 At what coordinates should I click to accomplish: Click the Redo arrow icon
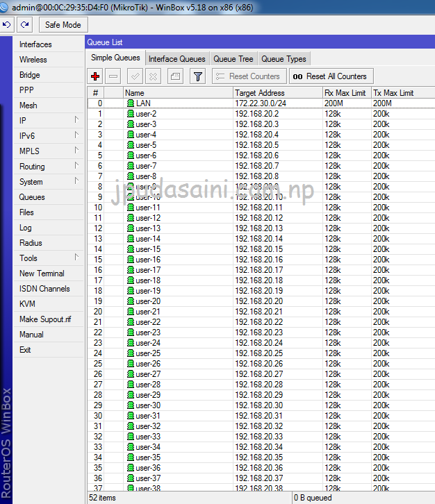click(25, 25)
